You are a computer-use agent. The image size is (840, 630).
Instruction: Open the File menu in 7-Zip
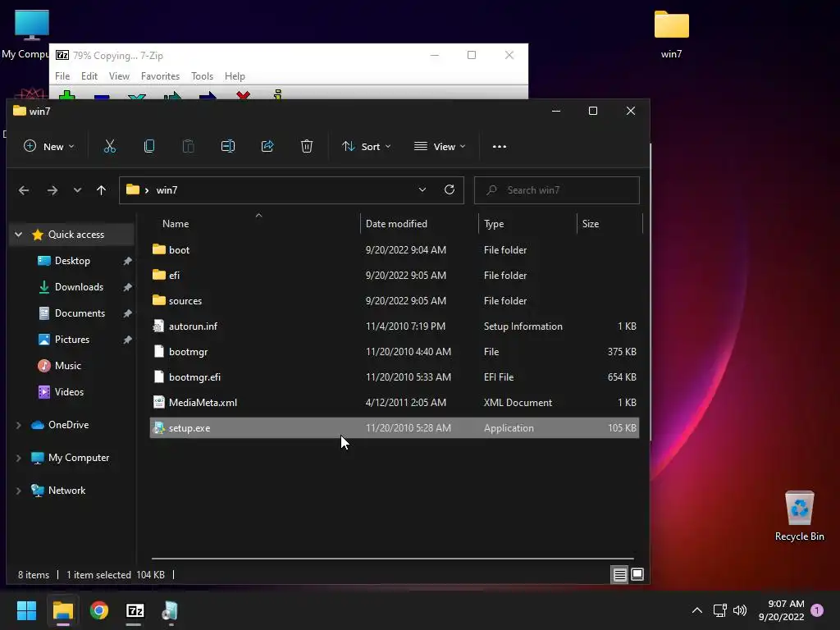point(62,76)
